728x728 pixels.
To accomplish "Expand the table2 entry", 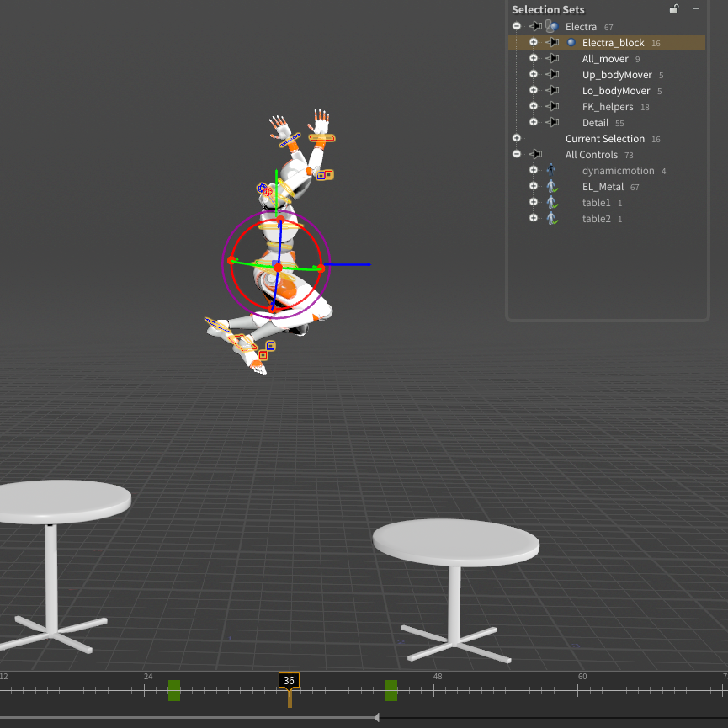I will pyautogui.click(x=534, y=218).
